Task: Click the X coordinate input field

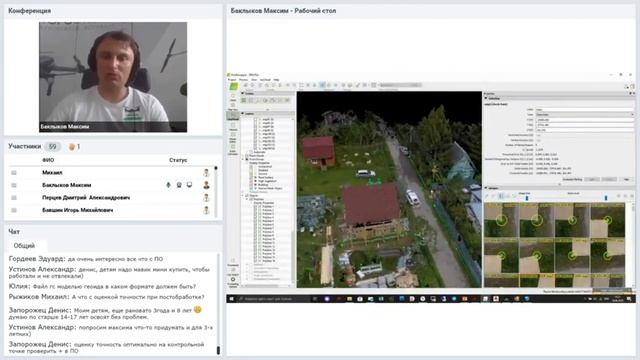Action: pos(584,120)
